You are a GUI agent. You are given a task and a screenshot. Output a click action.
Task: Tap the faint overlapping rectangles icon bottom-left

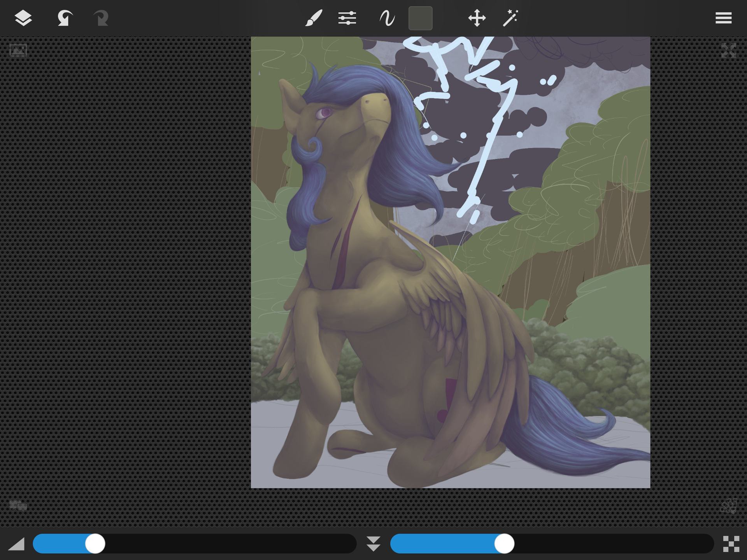[x=18, y=505]
